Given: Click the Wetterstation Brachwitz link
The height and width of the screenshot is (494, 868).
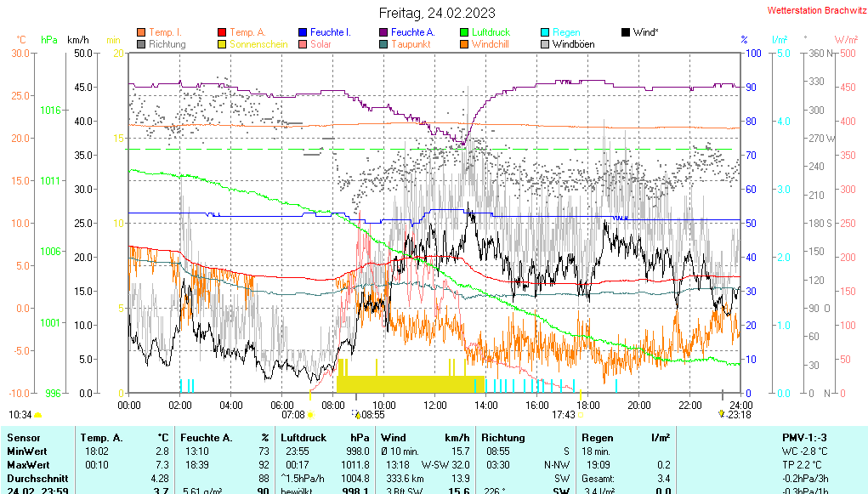Looking at the screenshot, I should [x=816, y=10].
